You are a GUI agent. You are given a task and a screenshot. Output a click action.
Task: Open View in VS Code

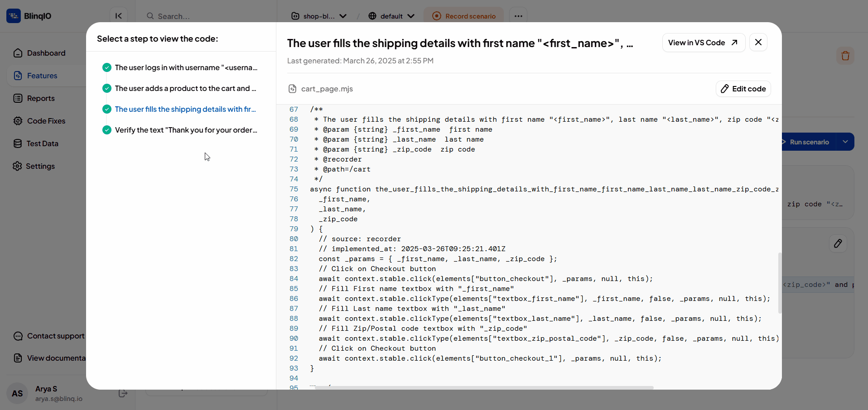704,43
